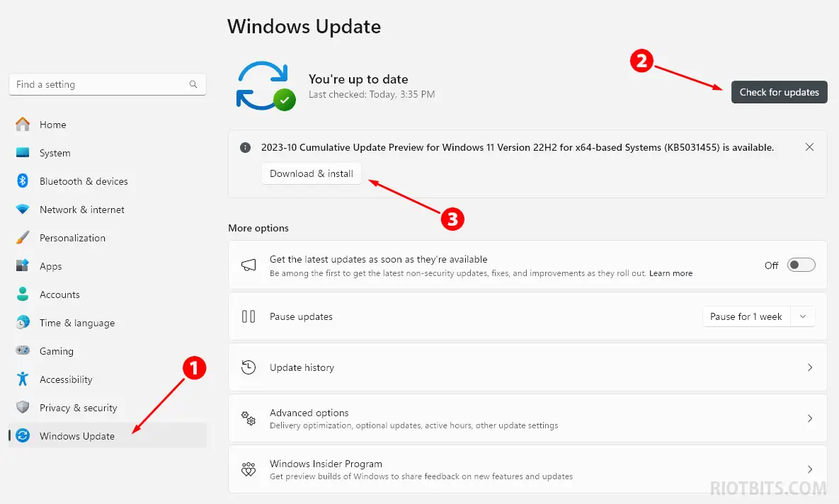Select Windows Update in sidebar
839x504 pixels.
[107, 435]
